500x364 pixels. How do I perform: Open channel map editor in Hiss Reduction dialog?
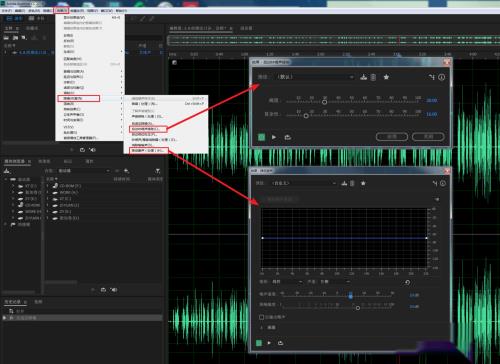point(435,183)
